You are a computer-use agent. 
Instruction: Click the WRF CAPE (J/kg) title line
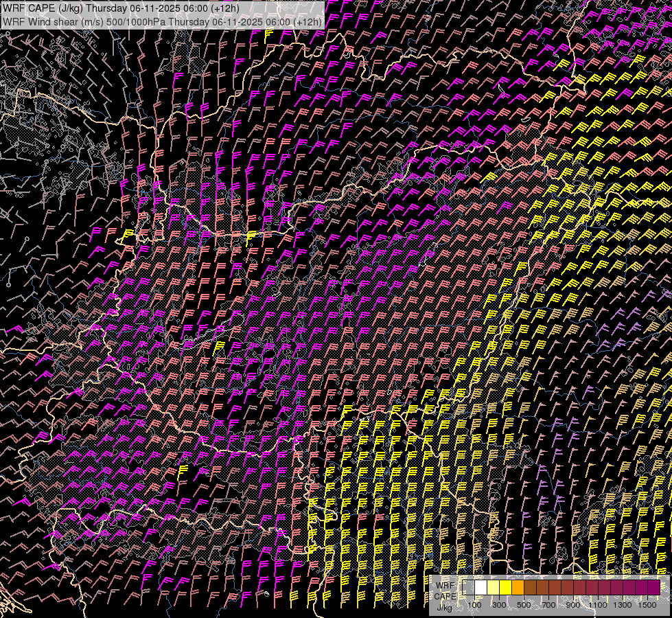(x=121, y=8)
